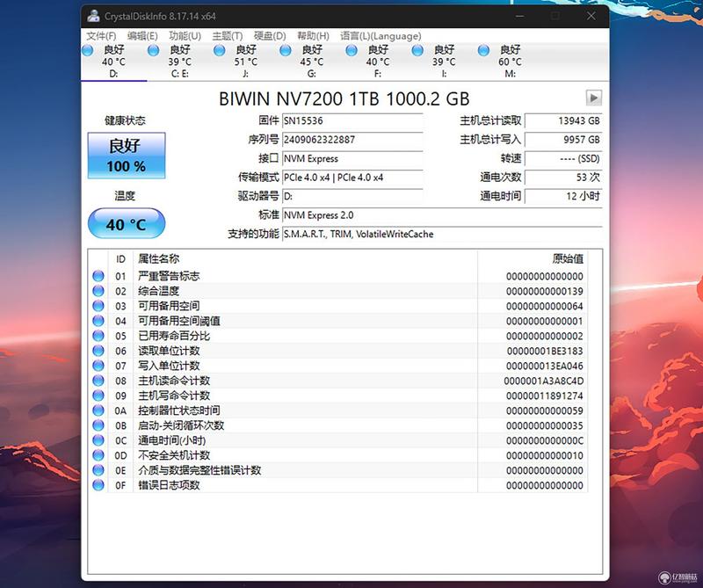Click the status dot for 可用备用空间 row 03
703x588 pixels.
(98, 306)
